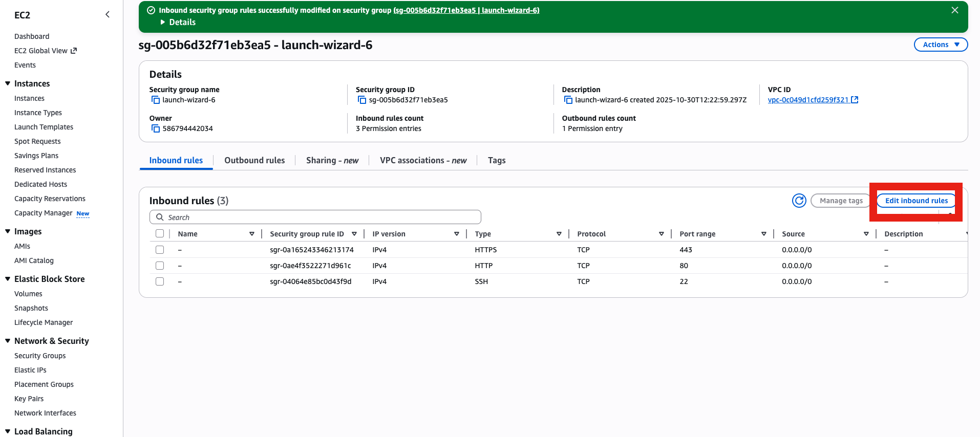Open the security group link in the notification
Image resolution: width=980 pixels, height=437 pixels.
(x=466, y=10)
